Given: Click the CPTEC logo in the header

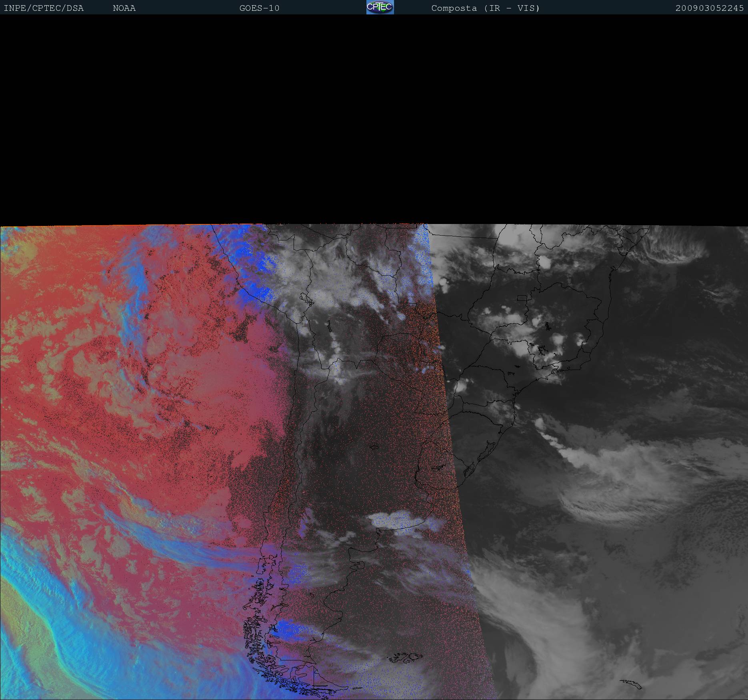Looking at the screenshot, I should tap(380, 7).
